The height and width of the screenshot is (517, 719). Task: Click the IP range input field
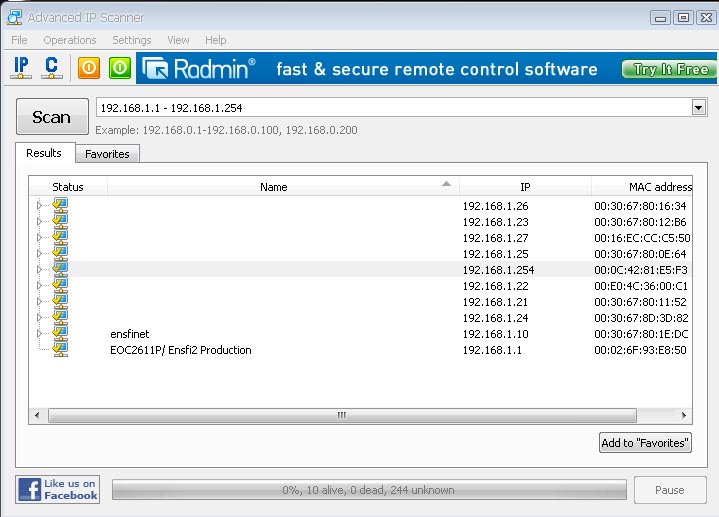click(x=394, y=108)
